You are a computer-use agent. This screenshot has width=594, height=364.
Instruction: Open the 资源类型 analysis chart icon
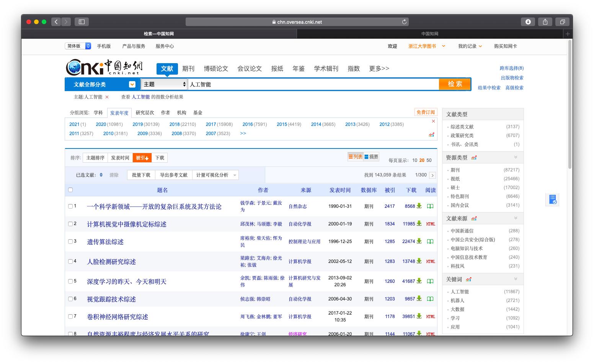(475, 157)
